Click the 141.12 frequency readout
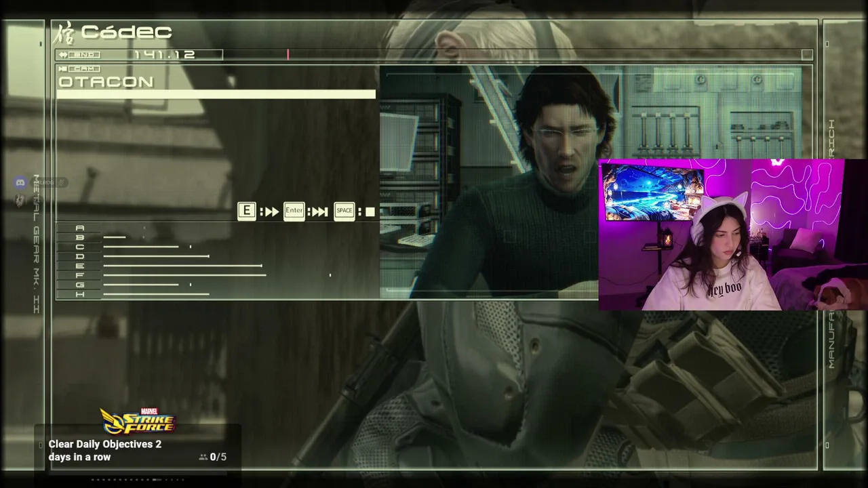The height and width of the screenshot is (488, 868). [164, 54]
